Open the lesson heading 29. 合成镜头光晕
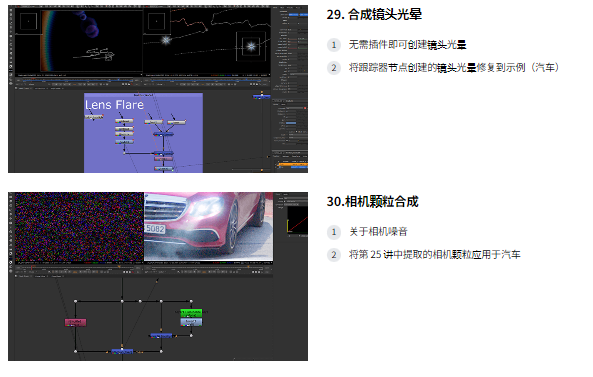 (374, 14)
